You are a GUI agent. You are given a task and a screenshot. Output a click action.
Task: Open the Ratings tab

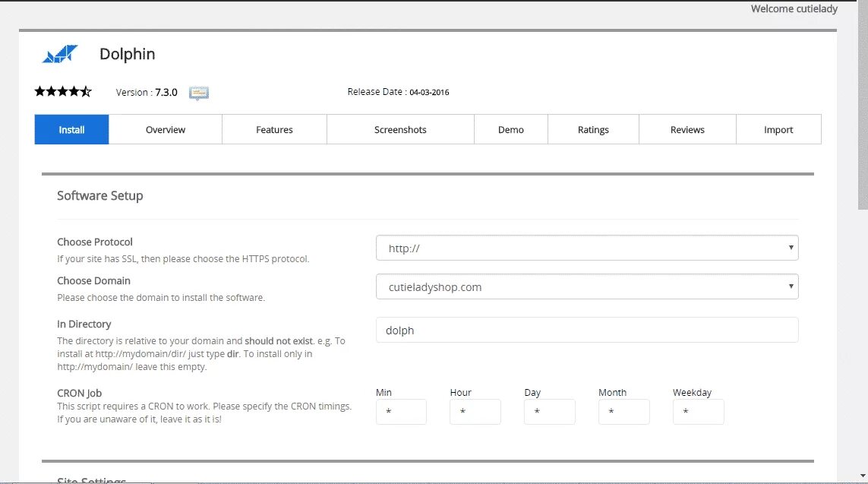click(x=593, y=130)
